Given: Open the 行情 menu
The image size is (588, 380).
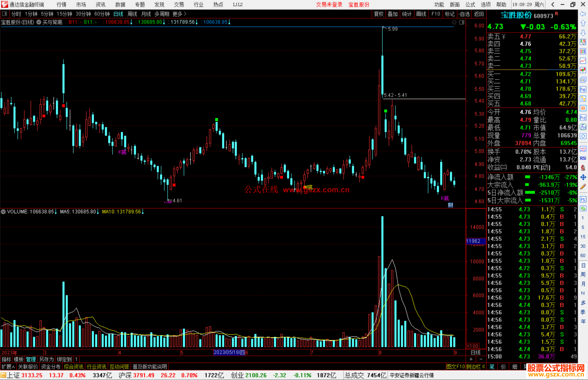Looking at the screenshot, I should [62, 5].
